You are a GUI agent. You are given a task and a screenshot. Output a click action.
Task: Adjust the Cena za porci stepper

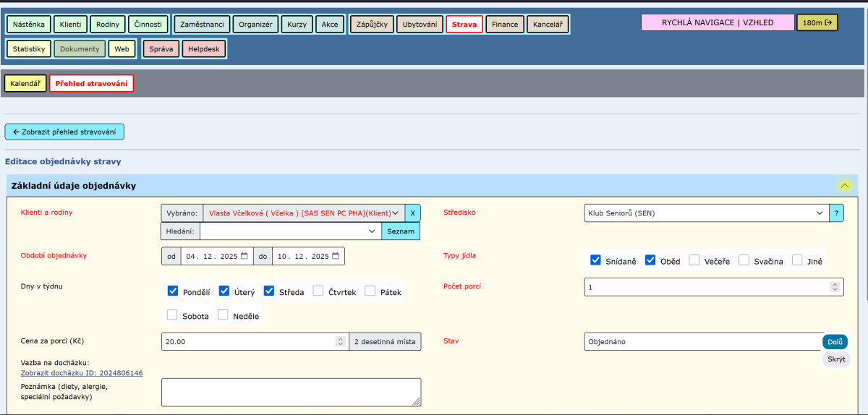coord(341,342)
